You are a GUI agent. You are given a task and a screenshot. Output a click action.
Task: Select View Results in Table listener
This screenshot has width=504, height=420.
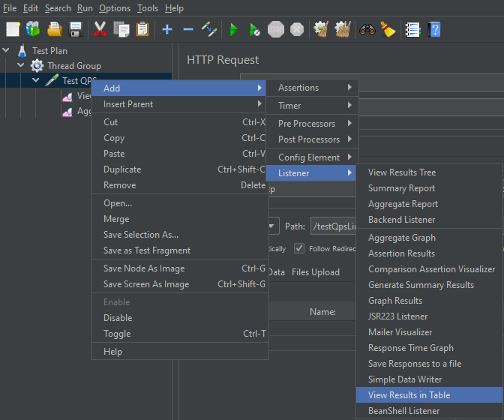coord(429,395)
